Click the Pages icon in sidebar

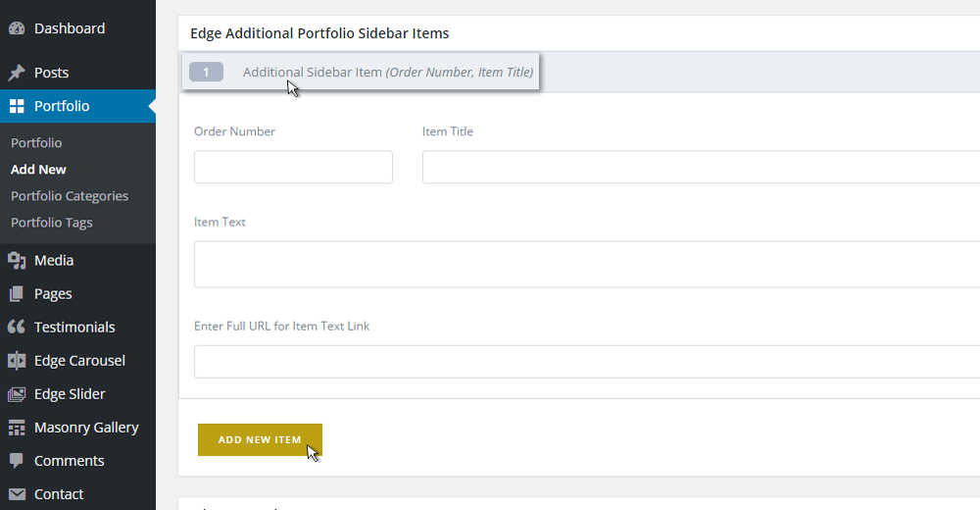(17, 293)
